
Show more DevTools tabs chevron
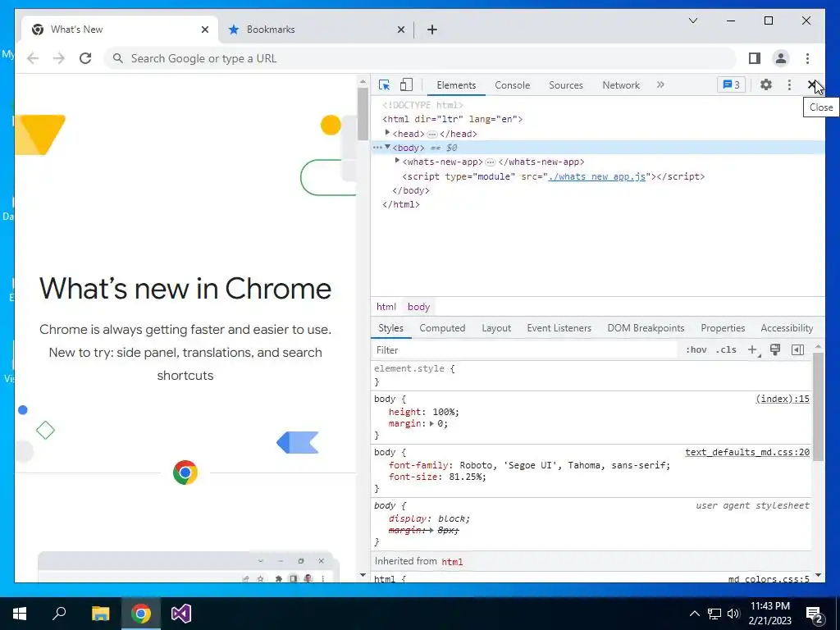click(660, 84)
